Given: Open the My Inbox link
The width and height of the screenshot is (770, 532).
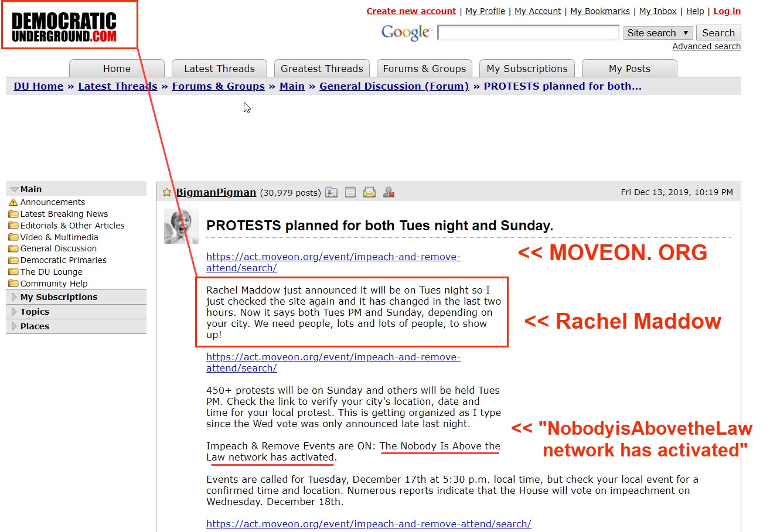Looking at the screenshot, I should click(x=657, y=11).
